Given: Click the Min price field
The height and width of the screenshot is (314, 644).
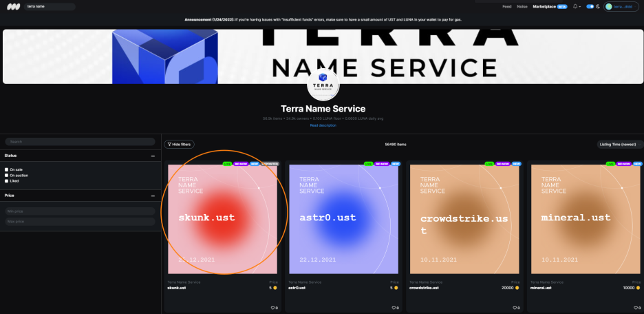Looking at the screenshot, I should (x=80, y=211).
